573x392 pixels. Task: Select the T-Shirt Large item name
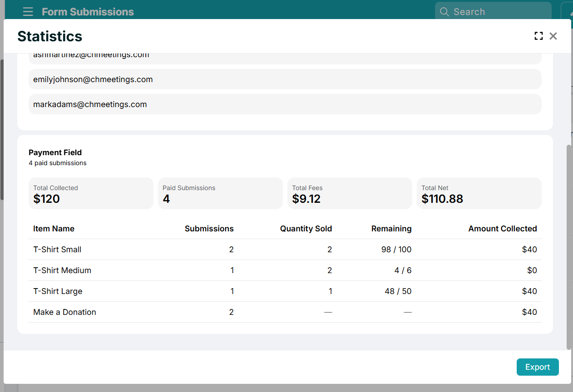coord(58,291)
